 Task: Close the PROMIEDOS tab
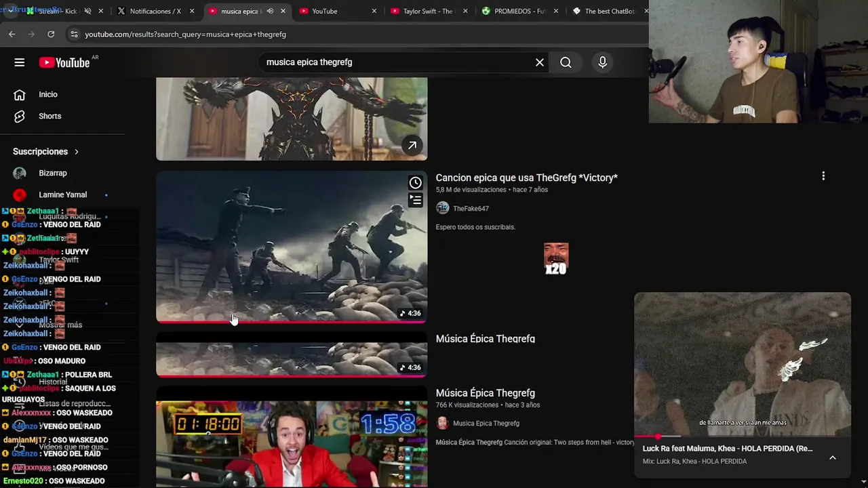(x=556, y=11)
